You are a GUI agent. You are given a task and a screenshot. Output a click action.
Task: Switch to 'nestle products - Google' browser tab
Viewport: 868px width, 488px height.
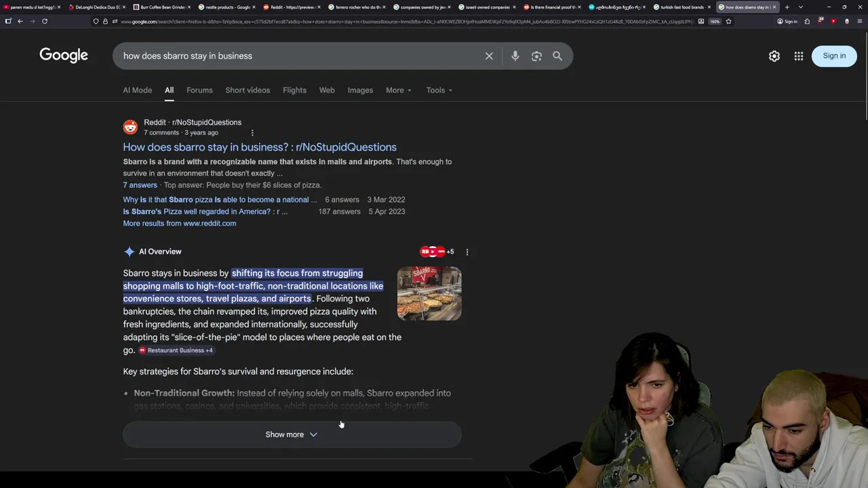[x=228, y=7]
